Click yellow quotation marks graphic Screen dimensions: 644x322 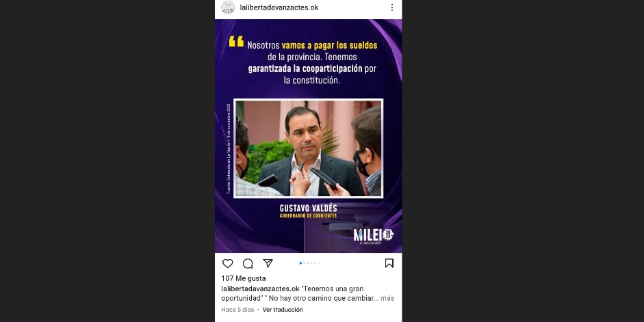point(236,42)
